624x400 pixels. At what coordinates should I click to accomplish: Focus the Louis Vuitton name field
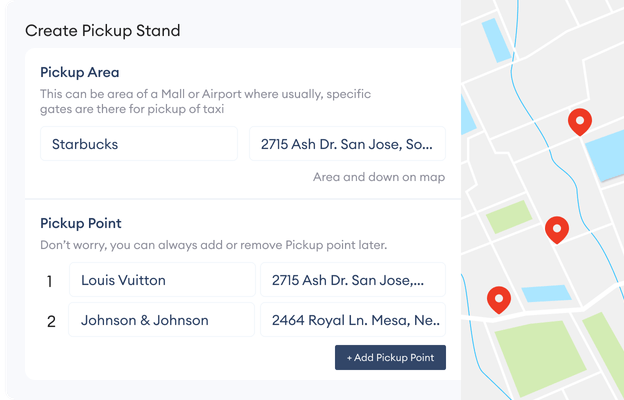point(162,280)
